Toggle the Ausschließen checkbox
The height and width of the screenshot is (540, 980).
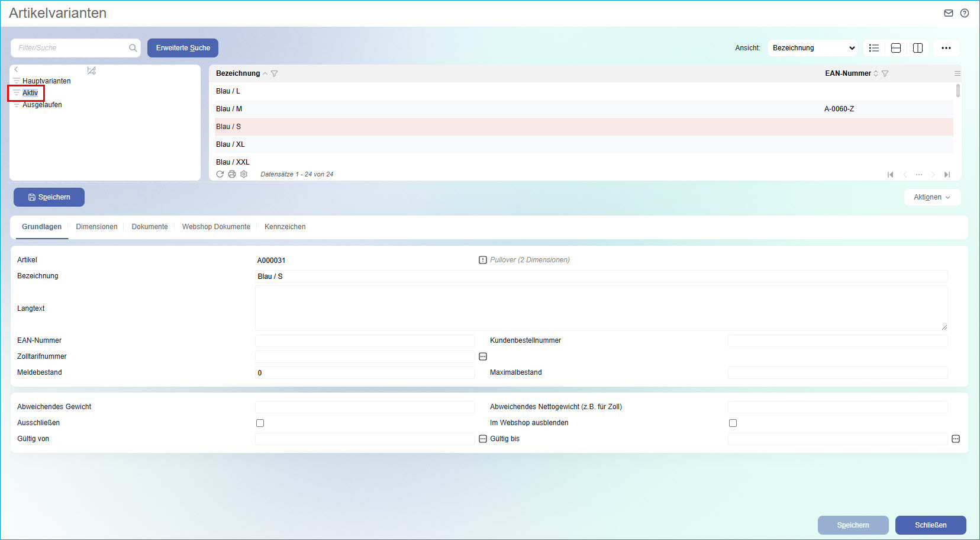(260, 423)
